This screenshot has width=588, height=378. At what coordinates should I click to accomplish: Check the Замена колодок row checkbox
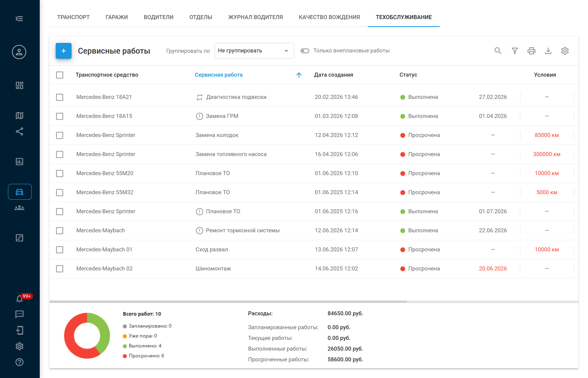59,135
